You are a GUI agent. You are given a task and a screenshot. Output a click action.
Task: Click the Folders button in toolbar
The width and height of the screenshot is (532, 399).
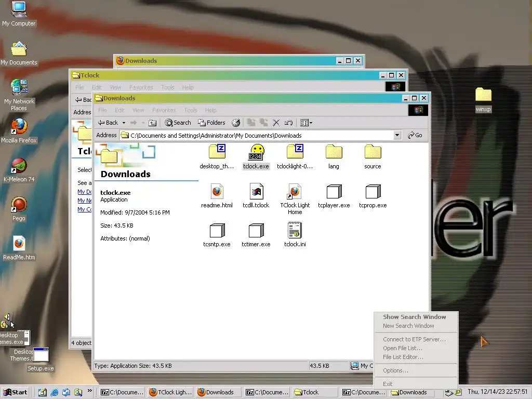pos(212,123)
